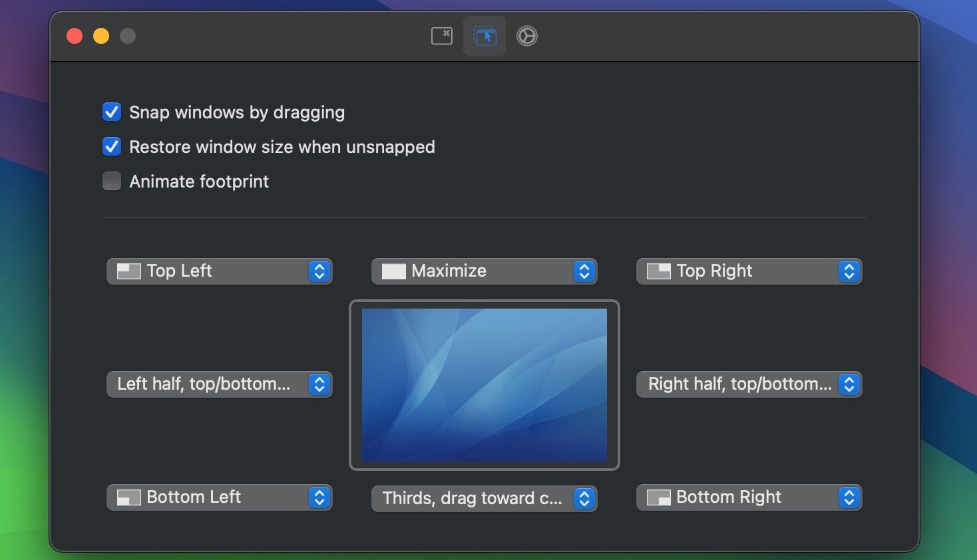
Task: Switch to the gear settings tab
Action: click(526, 36)
